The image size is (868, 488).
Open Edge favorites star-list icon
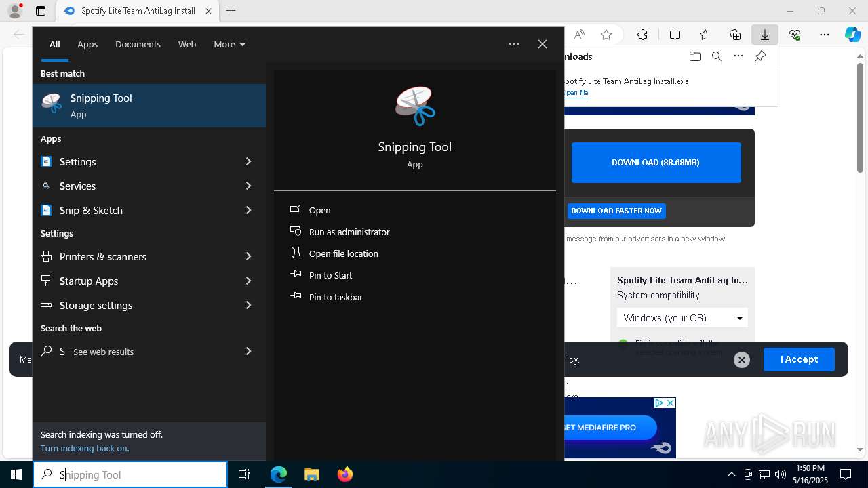tap(705, 35)
